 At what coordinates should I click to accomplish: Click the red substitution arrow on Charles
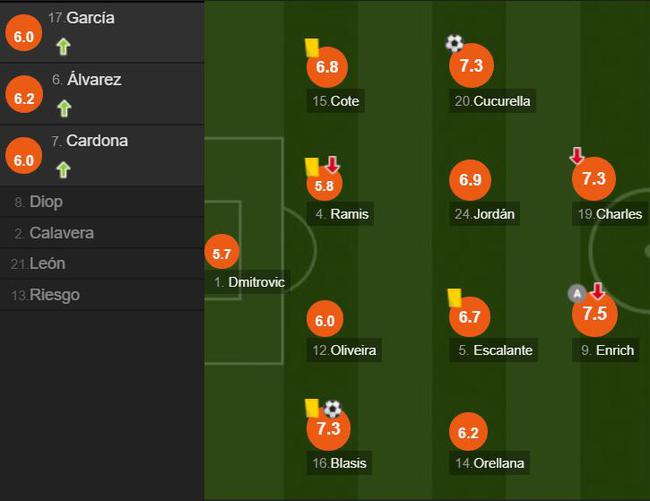point(577,156)
